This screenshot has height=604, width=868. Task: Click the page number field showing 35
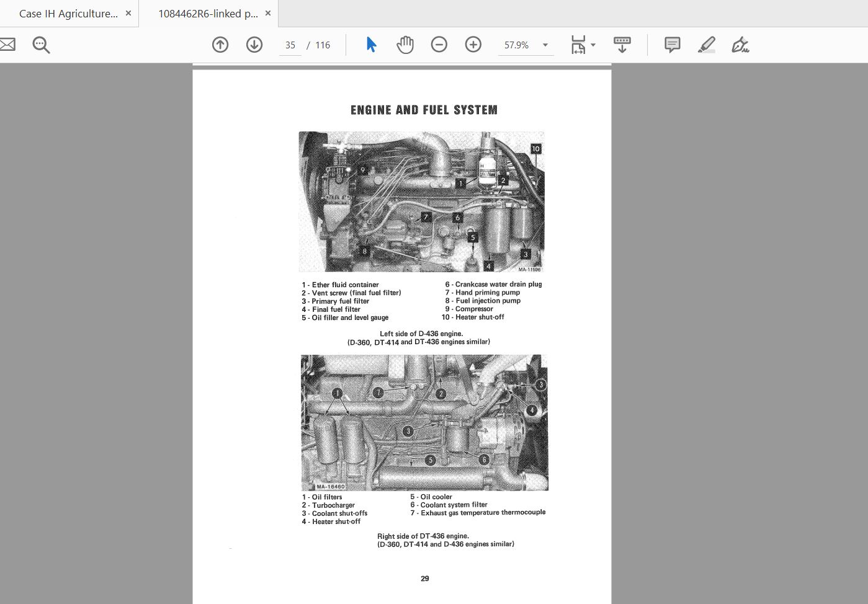point(290,45)
